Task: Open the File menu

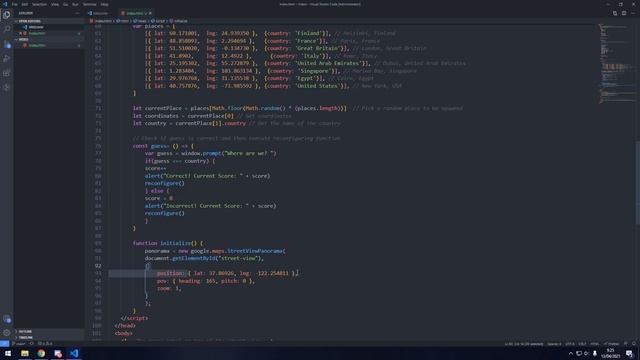Action: pyautogui.click(x=15, y=4)
